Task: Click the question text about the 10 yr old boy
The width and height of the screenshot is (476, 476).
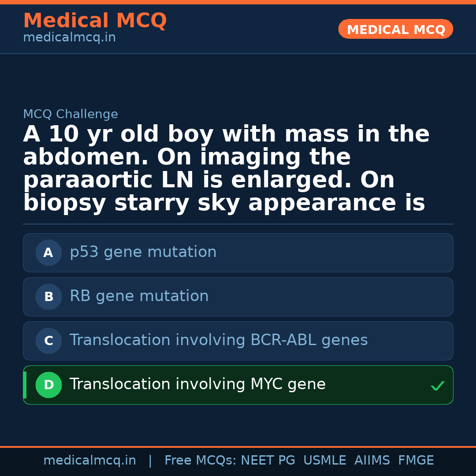Action: (226, 169)
